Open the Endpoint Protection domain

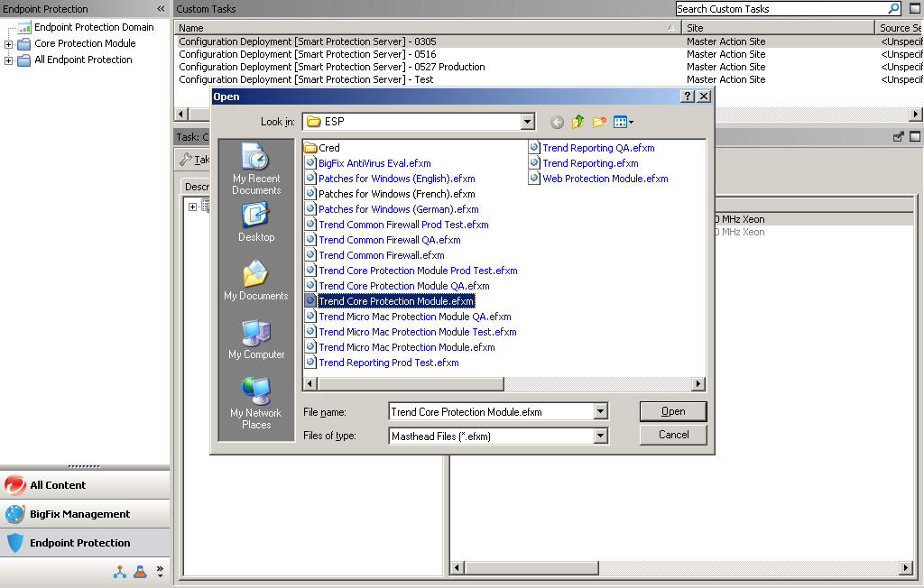pyautogui.click(x=85, y=543)
